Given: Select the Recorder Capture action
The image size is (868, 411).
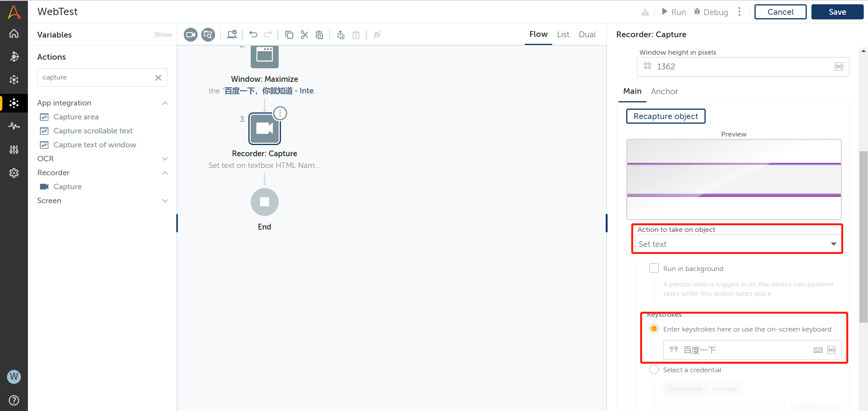Looking at the screenshot, I should point(67,187).
